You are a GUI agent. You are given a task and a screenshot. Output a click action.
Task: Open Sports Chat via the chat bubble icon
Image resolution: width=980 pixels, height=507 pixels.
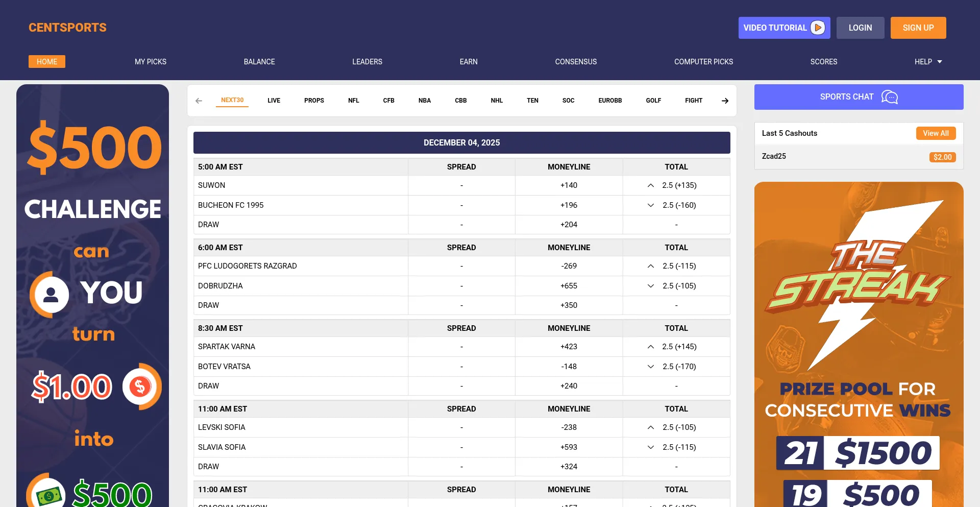889,97
